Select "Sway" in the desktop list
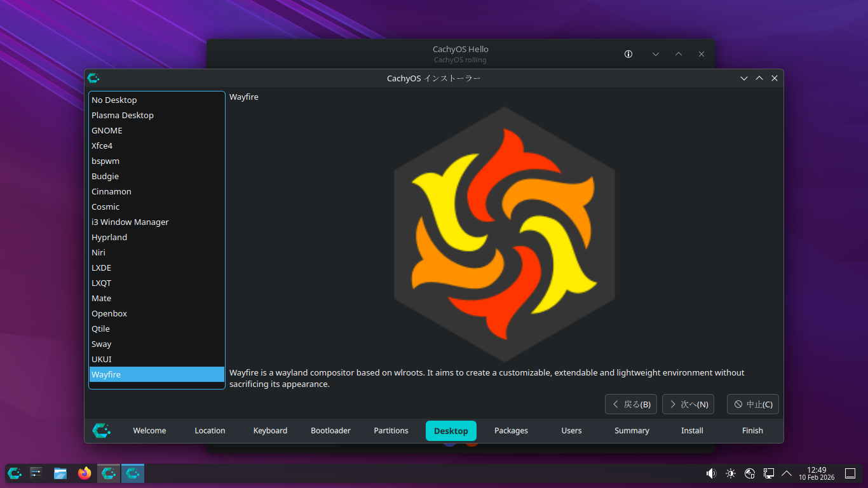 (x=157, y=344)
